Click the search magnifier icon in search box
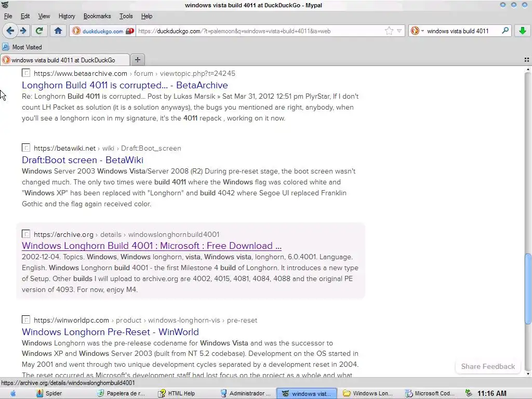Image resolution: width=532 pixels, height=399 pixels. pos(505,31)
